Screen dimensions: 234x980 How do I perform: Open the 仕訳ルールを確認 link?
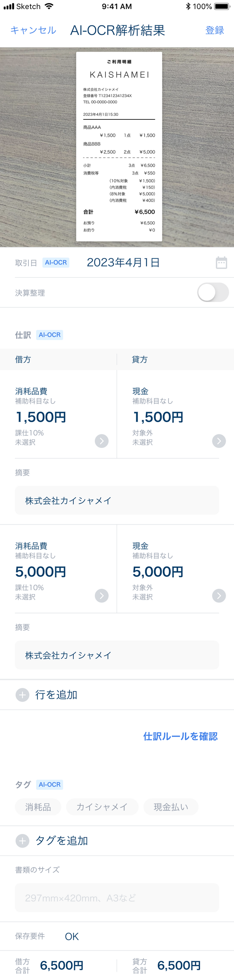(x=180, y=736)
